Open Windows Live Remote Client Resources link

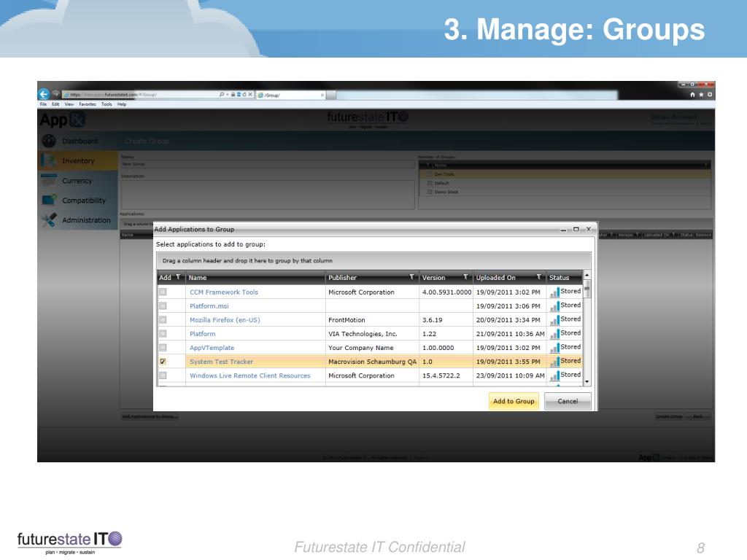point(250,376)
